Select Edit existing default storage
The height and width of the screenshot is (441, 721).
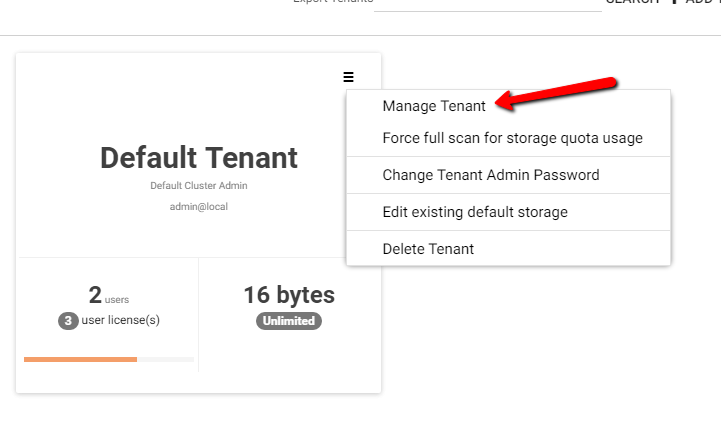[x=475, y=212]
